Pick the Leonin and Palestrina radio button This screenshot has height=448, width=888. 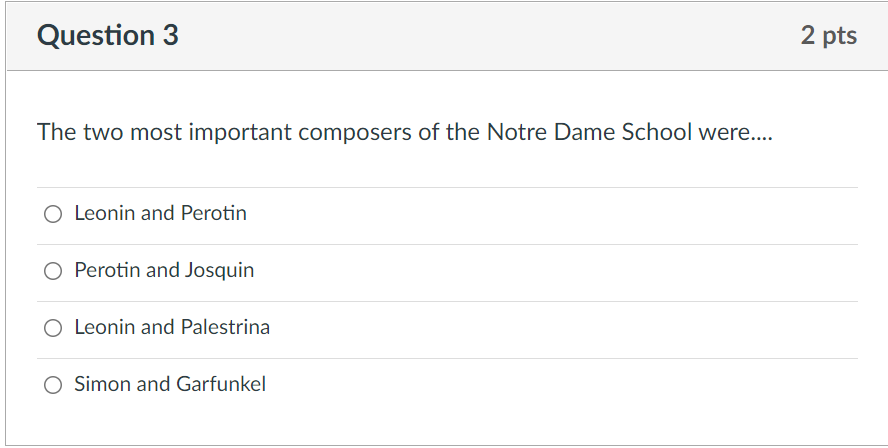(x=54, y=328)
